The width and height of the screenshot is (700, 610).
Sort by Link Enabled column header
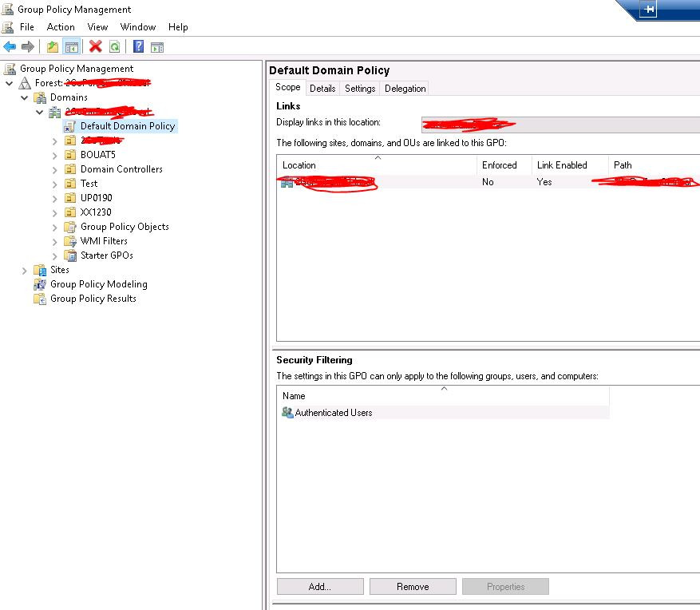570,164
